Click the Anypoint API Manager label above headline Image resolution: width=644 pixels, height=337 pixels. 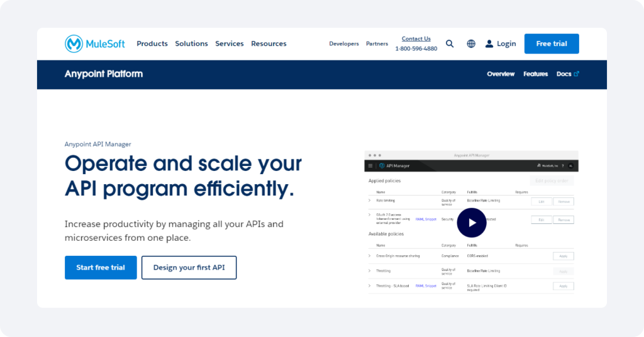(97, 144)
